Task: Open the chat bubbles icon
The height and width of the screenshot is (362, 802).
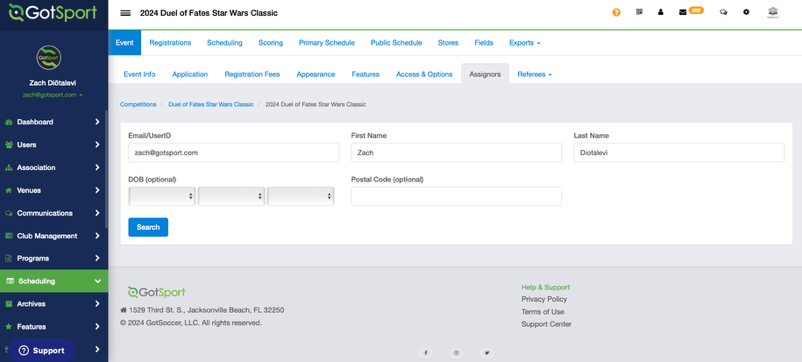Action: point(723,12)
